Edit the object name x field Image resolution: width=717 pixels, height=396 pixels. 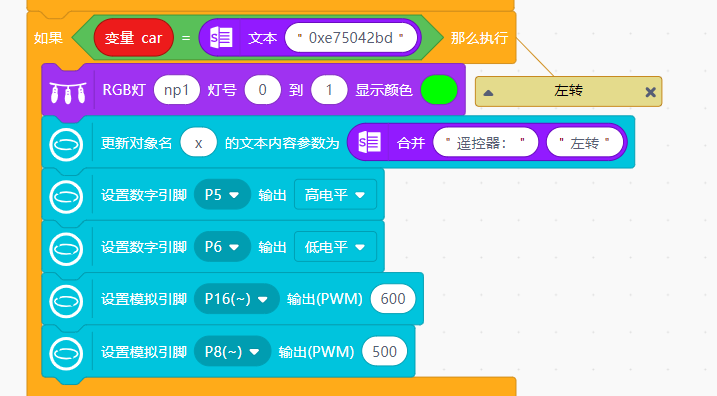coord(198,143)
